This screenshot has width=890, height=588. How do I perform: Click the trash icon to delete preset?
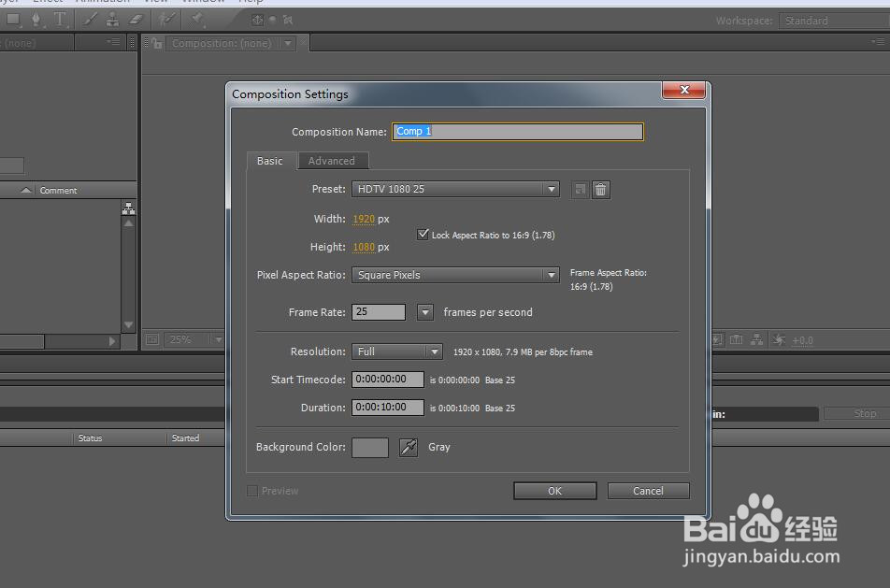(x=600, y=190)
